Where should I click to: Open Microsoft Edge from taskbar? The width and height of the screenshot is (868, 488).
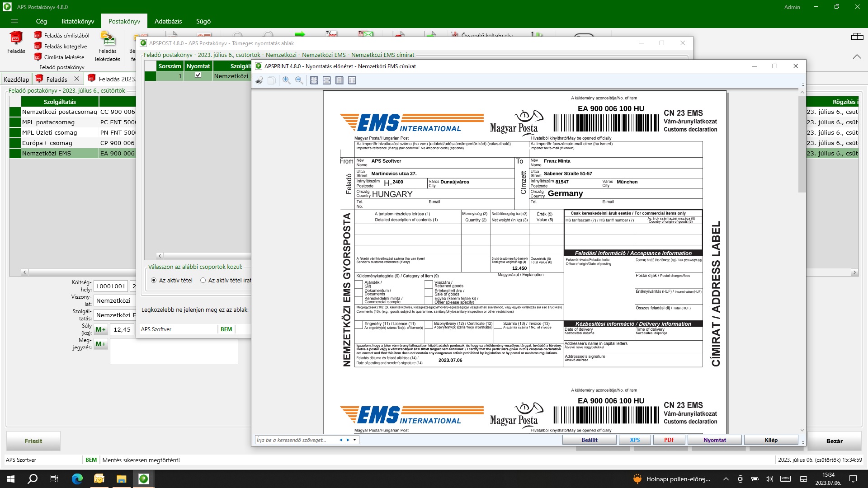(77, 479)
